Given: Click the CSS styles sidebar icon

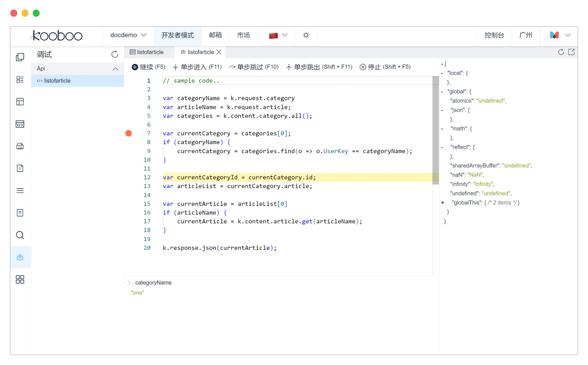Looking at the screenshot, I should point(20,146).
